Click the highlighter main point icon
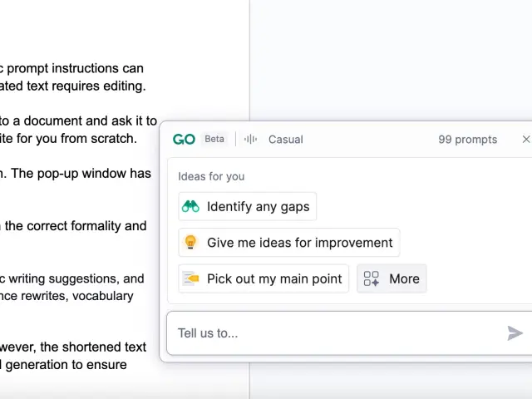Image resolution: width=532 pixels, height=399 pixels. click(x=191, y=278)
